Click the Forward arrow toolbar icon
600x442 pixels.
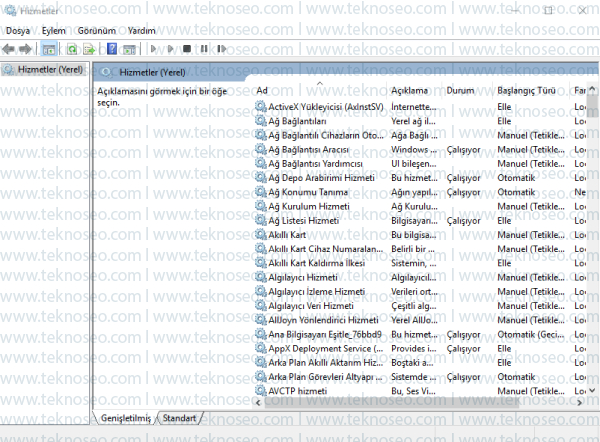pos(26,49)
